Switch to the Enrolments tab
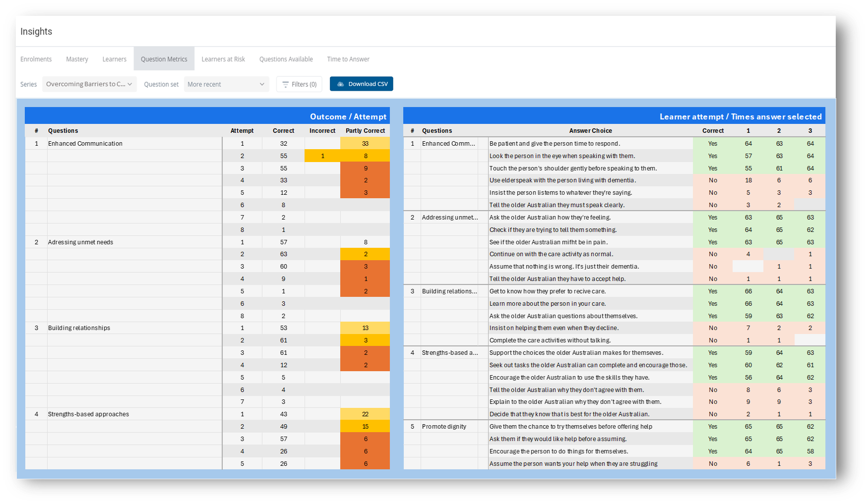This screenshot has height=504, width=868. 36,59
